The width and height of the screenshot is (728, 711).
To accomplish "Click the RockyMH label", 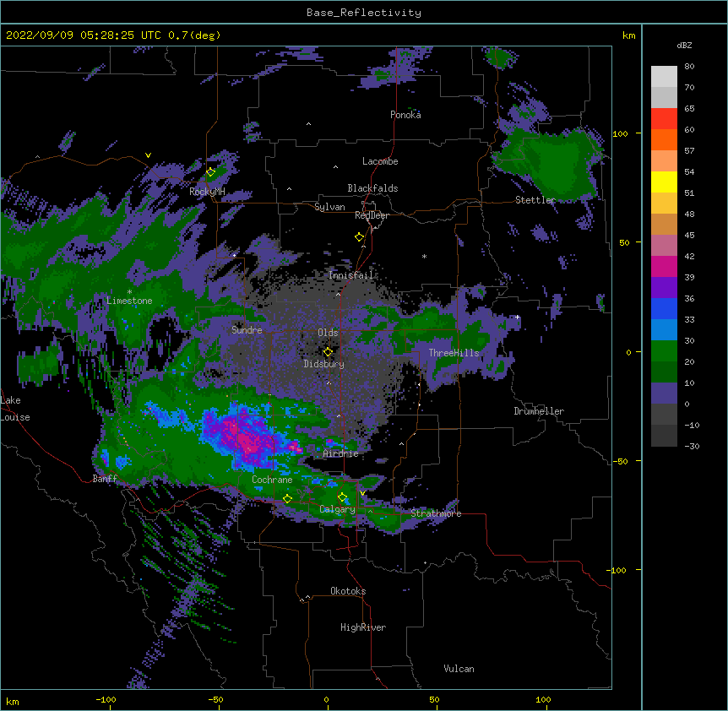I will click(x=207, y=193).
